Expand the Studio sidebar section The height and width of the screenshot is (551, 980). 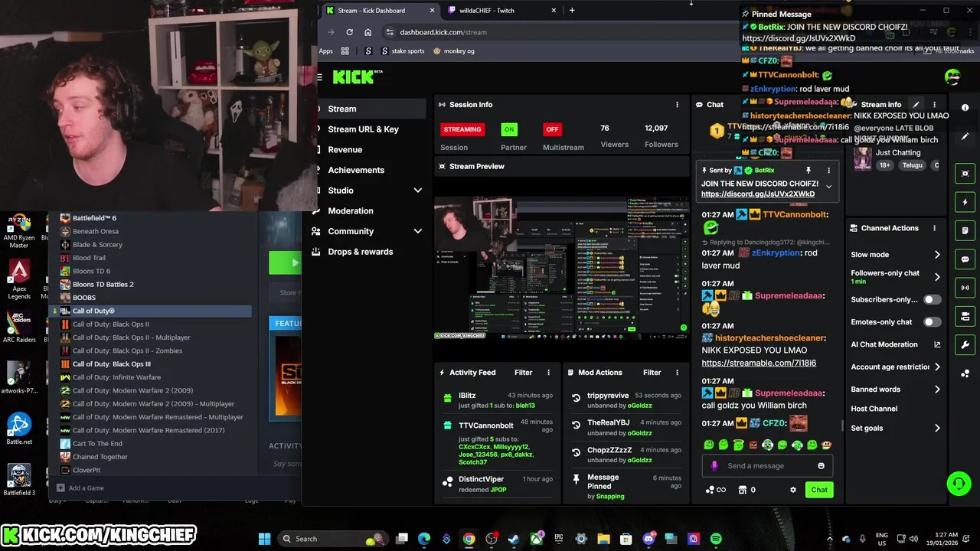[418, 191]
